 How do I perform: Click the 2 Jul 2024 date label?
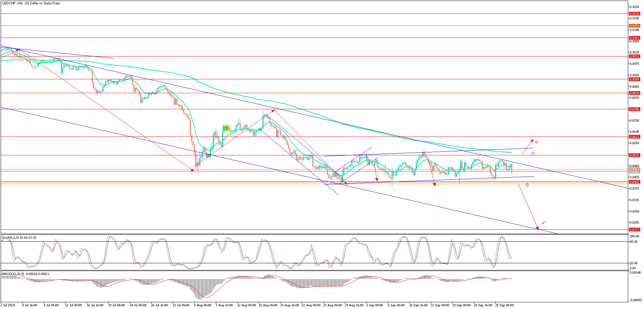(x=8, y=305)
